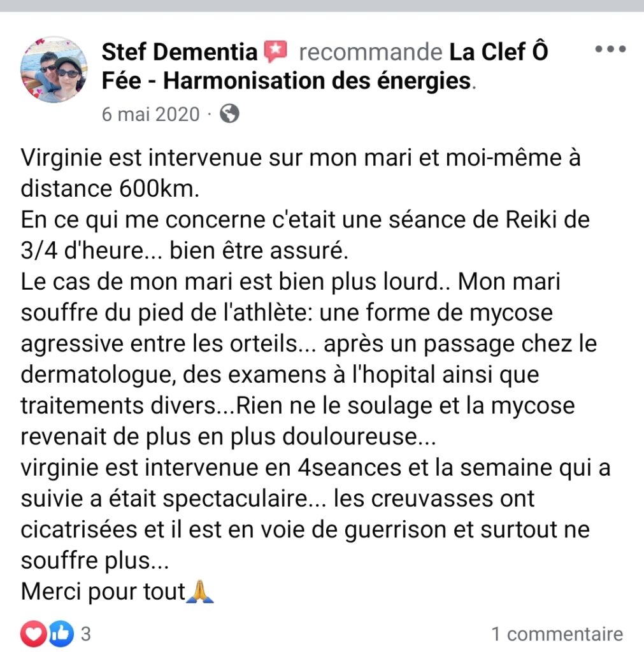Open the three-dot post options menu
This screenshot has width=644, height=652.
(x=610, y=49)
